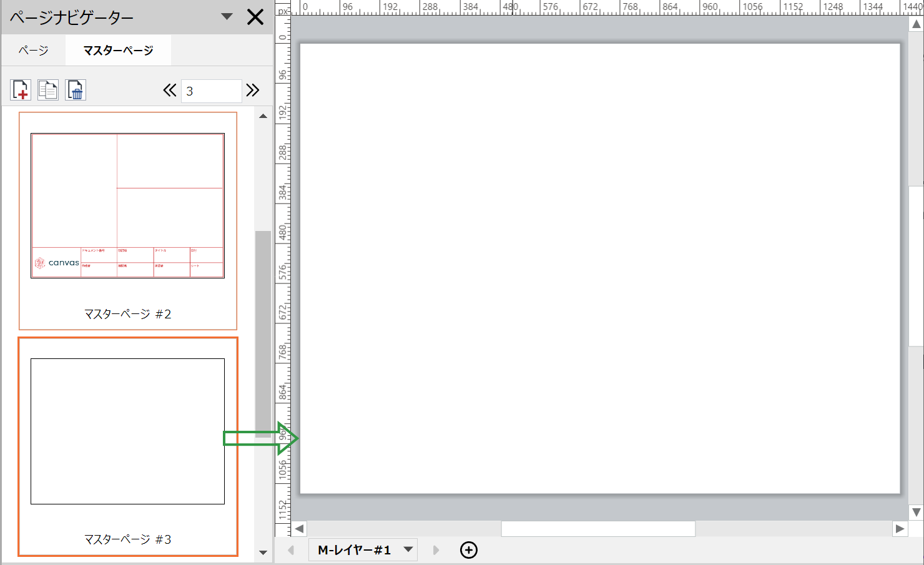The width and height of the screenshot is (924, 565).
Task: Click canvas horizontal scrollbar right arrow
Action: (x=900, y=529)
